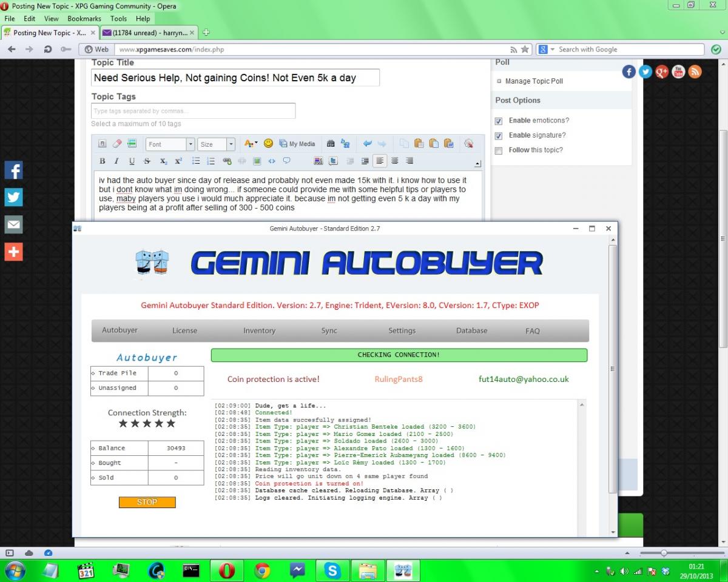Click the Manage Topic Poll link
Viewport: 728px width, 582px height.
click(x=534, y=81)
